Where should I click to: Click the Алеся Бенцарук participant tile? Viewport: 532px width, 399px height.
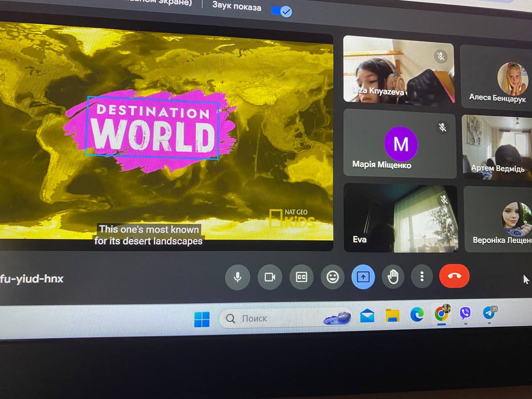pyautogui.click(x=497, y=77)
